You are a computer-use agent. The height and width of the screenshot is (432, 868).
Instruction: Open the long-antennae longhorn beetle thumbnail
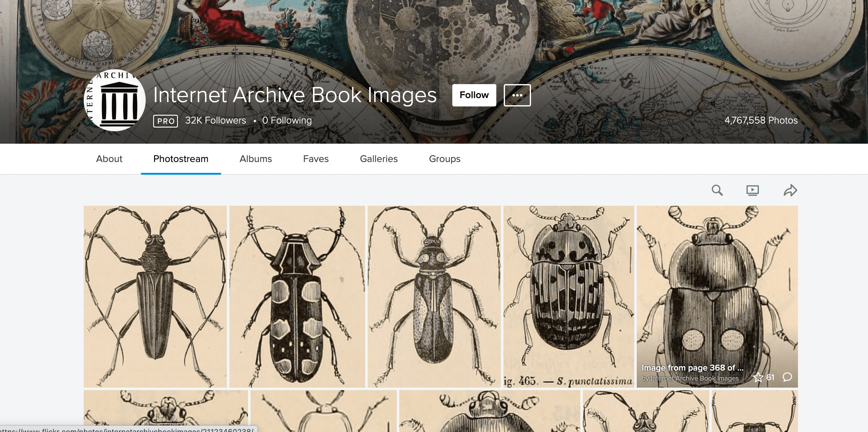pyautogui.click(x=155, y=296)
